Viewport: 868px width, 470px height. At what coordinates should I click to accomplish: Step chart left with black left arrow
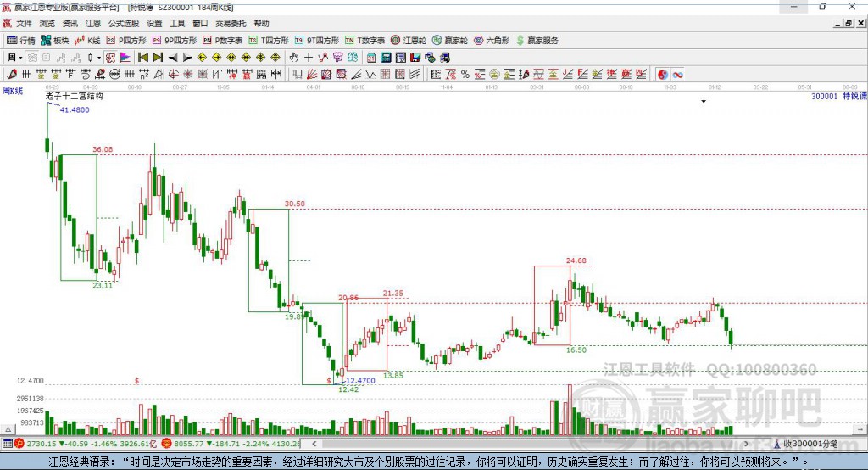[173, 58]
